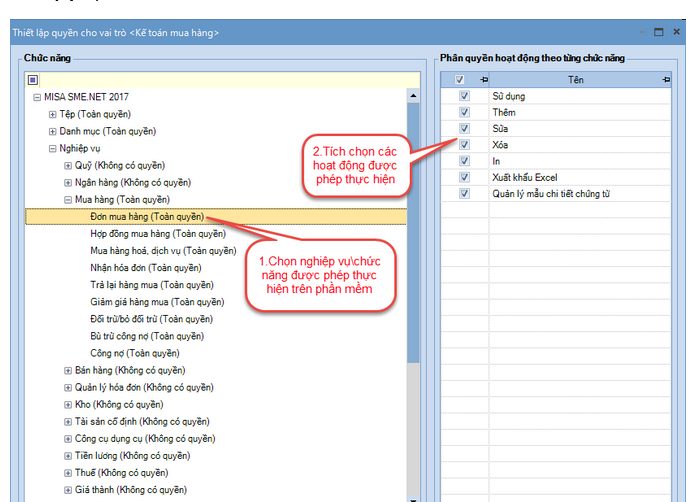Screen dimensions: 693x502
Task: Select Hợp đồng mua hàng (Toàn quyền)
Action: 158,234
